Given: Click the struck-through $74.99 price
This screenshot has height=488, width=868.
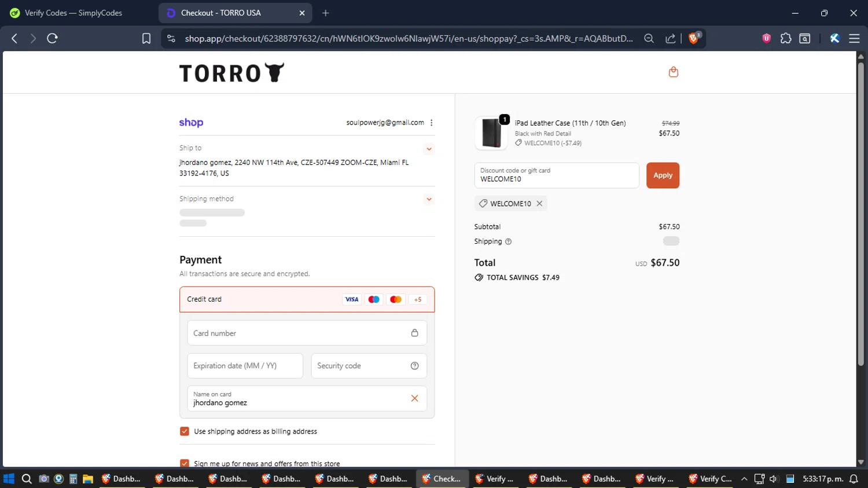Looking at the screenshot, I should [x=671, y=123].
